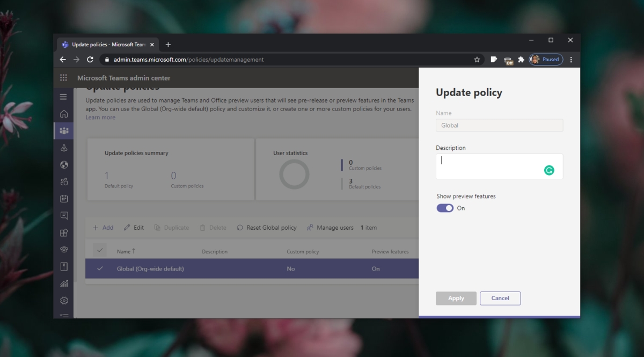
Task: Open the Users icon in sidebar
Action: pos(64,181)
